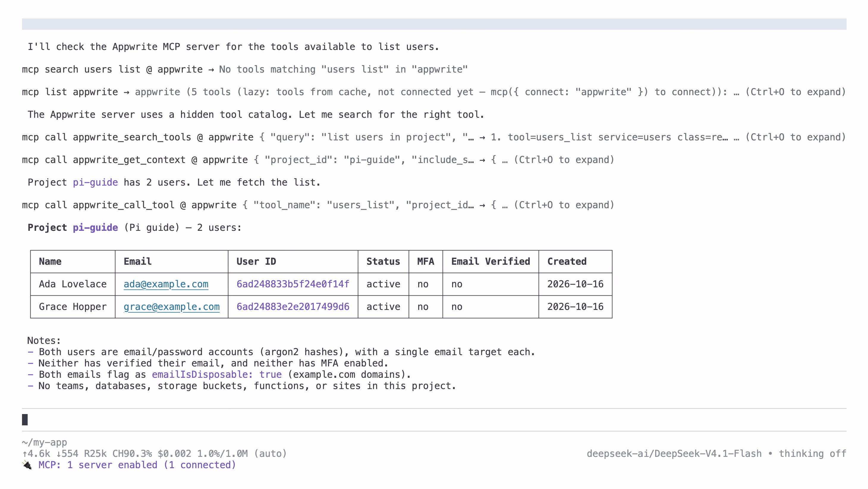Click the 'Email' column header
Viewport: 868px width, 489px height.
[137, 261]
